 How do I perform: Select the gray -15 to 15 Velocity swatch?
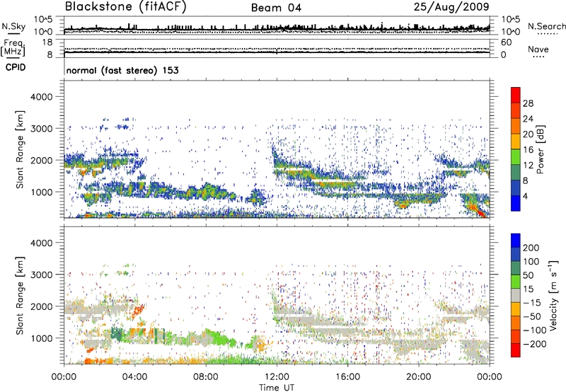(x=516, y=295)
